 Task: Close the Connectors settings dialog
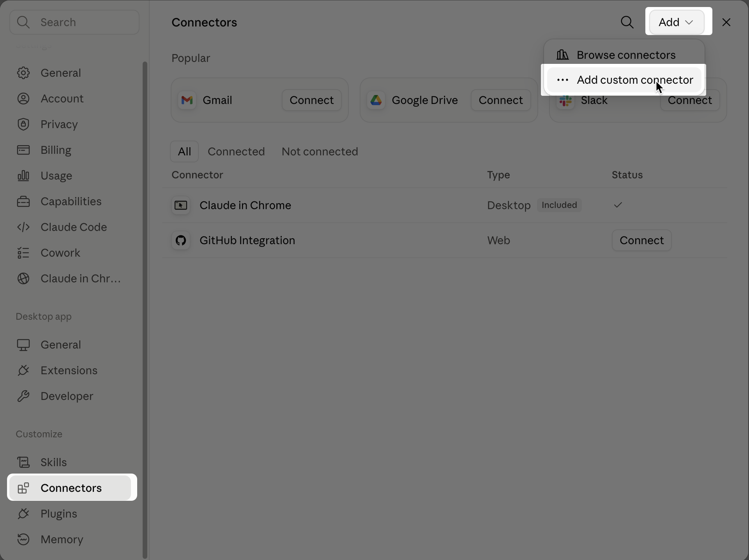click(x=726, y=22)
